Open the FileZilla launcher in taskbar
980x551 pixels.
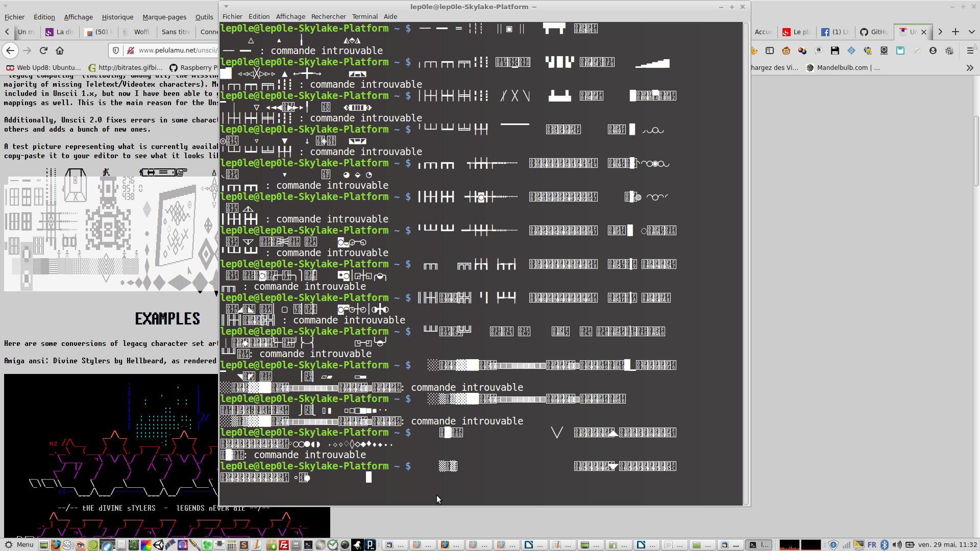tap(284, 545)
